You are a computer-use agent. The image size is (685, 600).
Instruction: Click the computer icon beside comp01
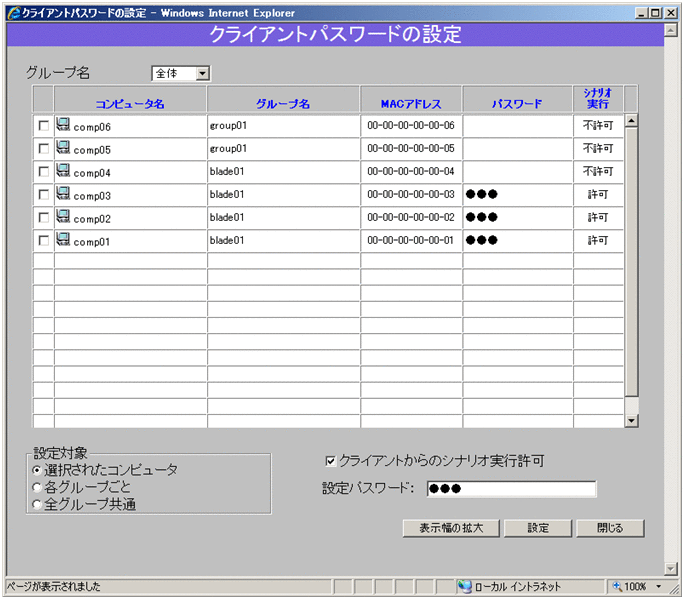pos(63,239)
